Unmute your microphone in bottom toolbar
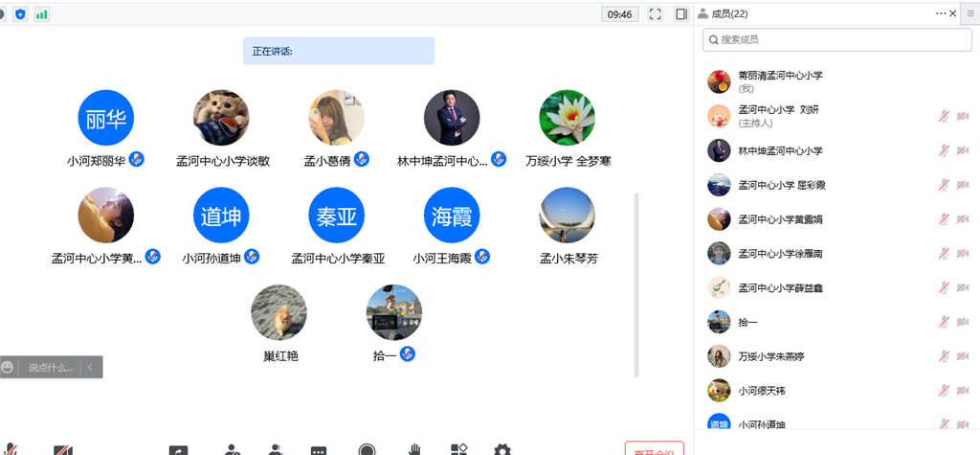This screenshot has width=980, height=455. [x=11, y=449]
